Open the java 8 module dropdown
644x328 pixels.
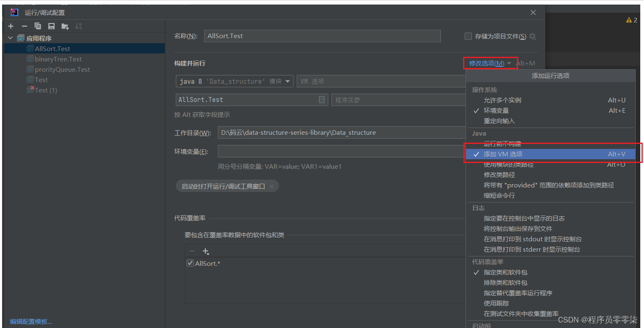[234, 81]
